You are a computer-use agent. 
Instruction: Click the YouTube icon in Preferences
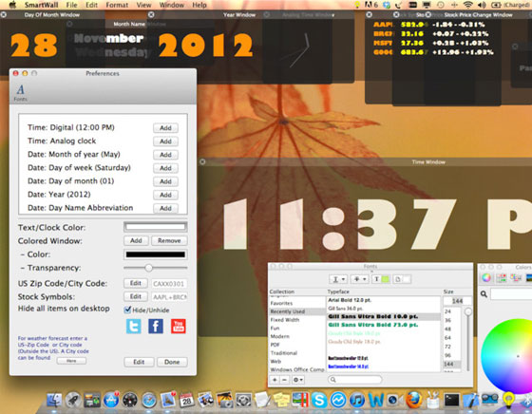[x=179, y=327]
